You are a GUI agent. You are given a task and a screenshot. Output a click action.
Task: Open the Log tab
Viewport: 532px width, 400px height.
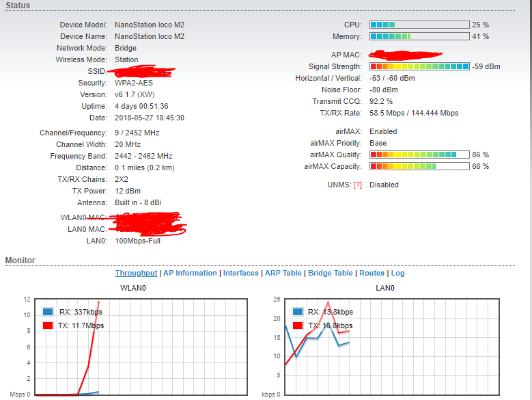(x=397, y=273)
